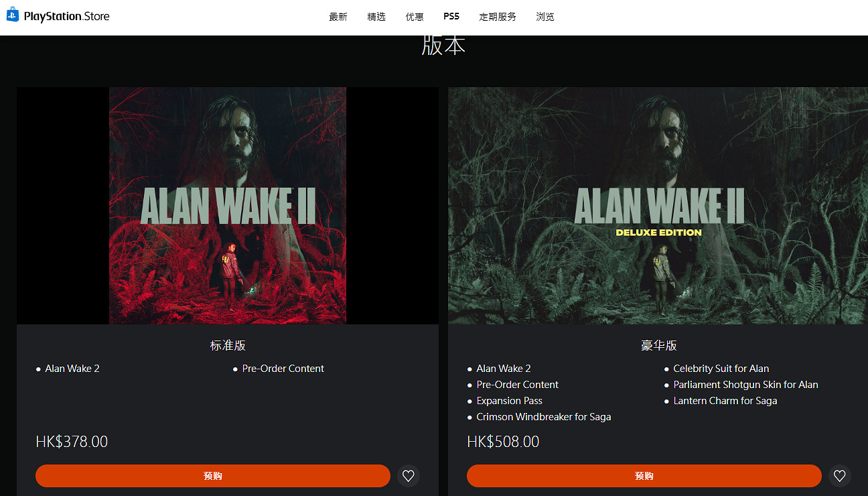Click the PlayStation.Store text logo
Screen dimensions: 868x496
point(66,16)
